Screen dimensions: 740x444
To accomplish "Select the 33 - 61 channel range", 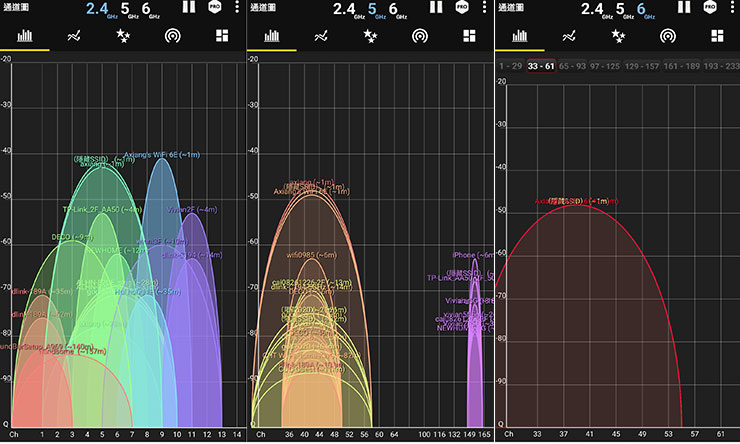I will 541,66.
